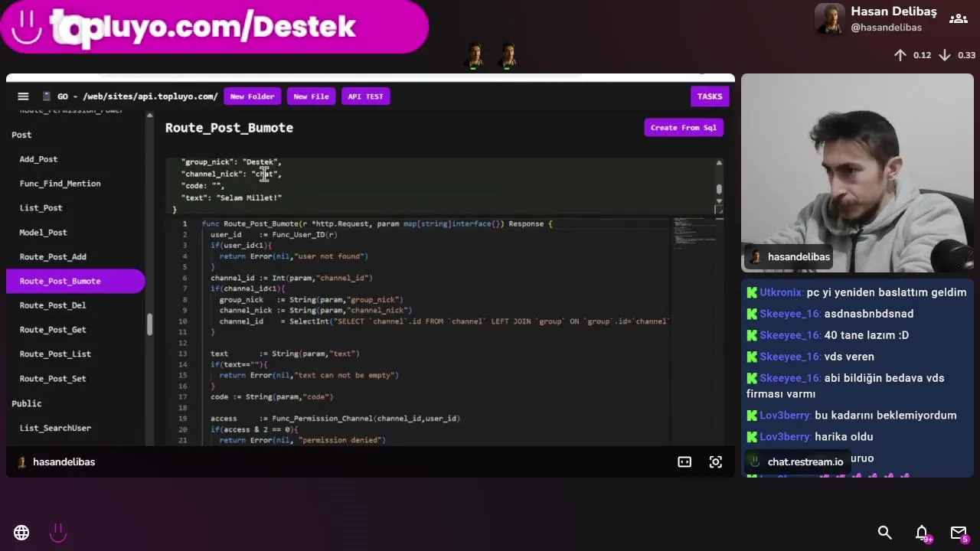The height and width of the screenshot is (551, 980).
Task: Click the toplyo.com/Destek banner text
Action: click(x=203, y=27)
